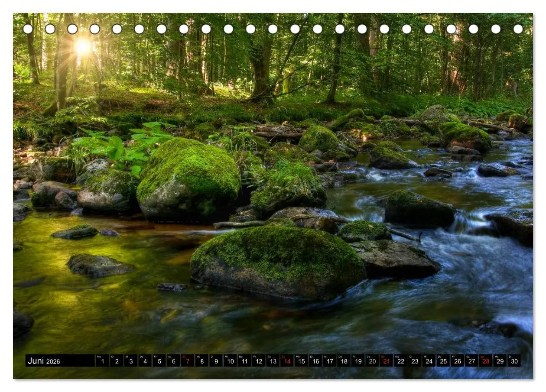Click Saturday the 6th cell
This screenshot has width=546, height=392.
coord(173,360)
